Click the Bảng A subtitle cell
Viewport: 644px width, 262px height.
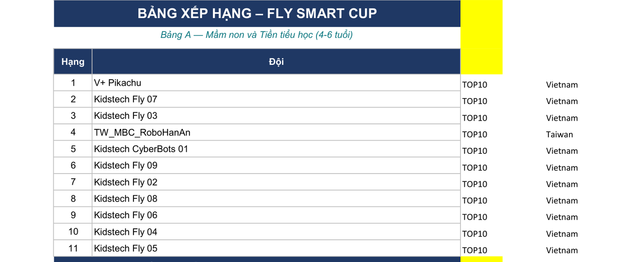point(257,35)
